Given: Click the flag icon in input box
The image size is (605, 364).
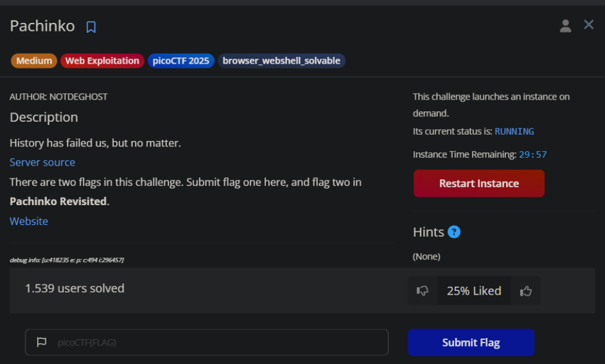Looking at the screenshot, I should (41, 342).
